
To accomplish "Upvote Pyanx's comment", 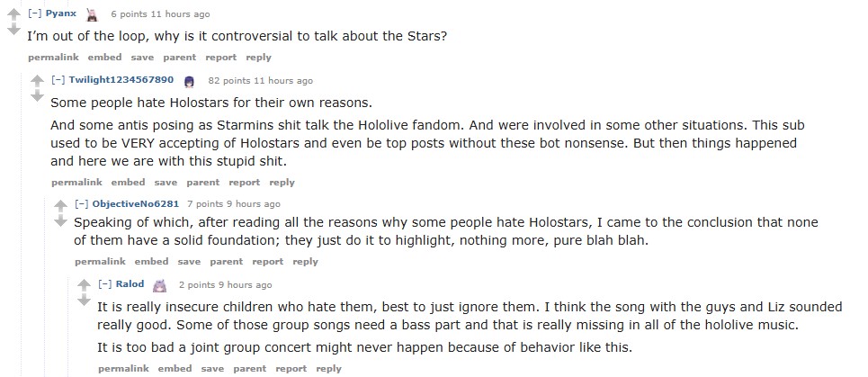I will 13,14.
